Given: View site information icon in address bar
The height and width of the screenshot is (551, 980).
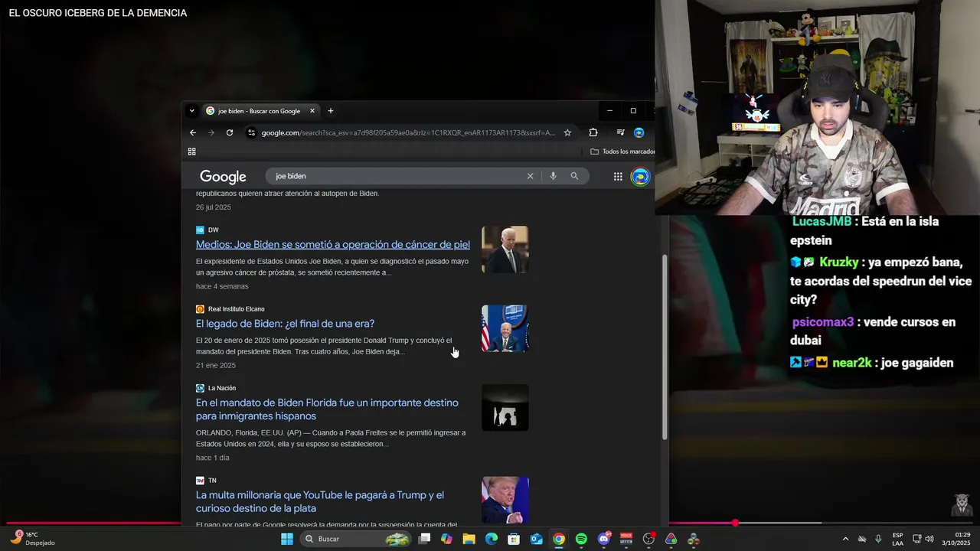Looking at the screenshot, I should [x=251, y=132].
